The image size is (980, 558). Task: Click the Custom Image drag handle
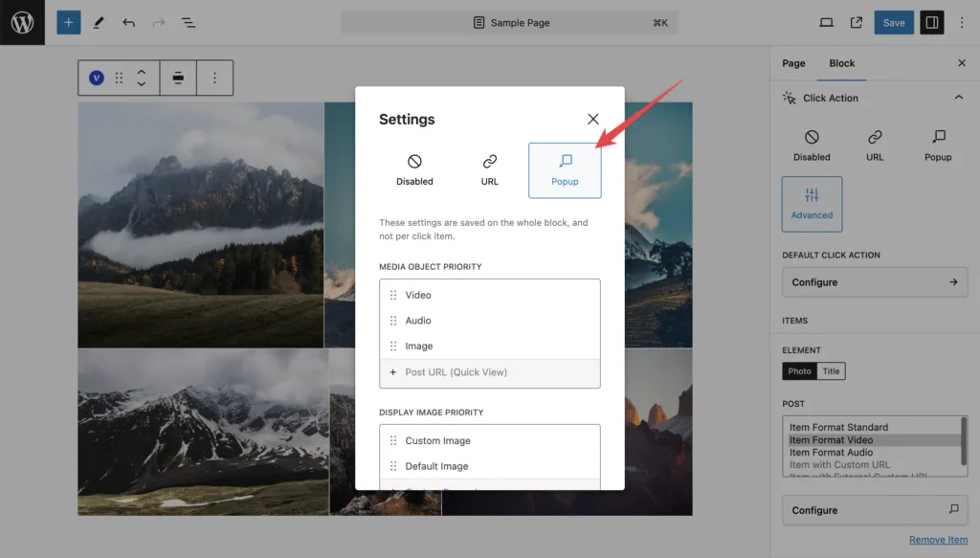click(x=393, y=440)
